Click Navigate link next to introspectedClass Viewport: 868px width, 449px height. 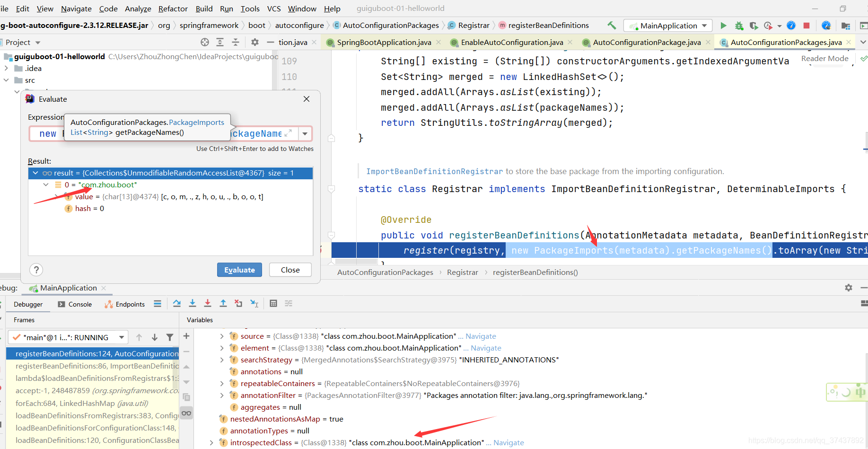(509, 443)
